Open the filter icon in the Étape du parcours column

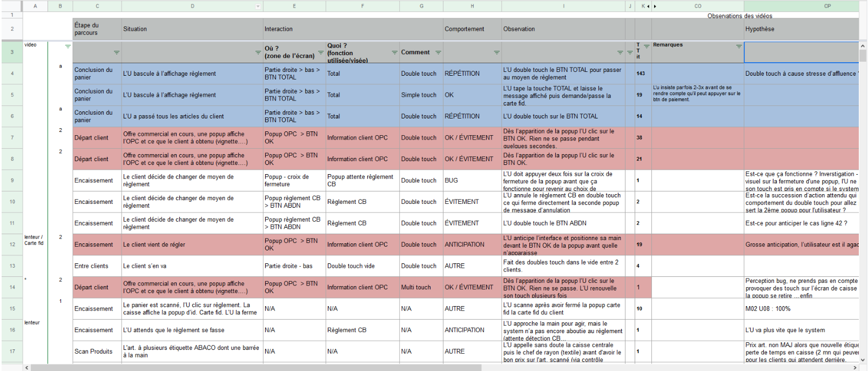point(117,52)
